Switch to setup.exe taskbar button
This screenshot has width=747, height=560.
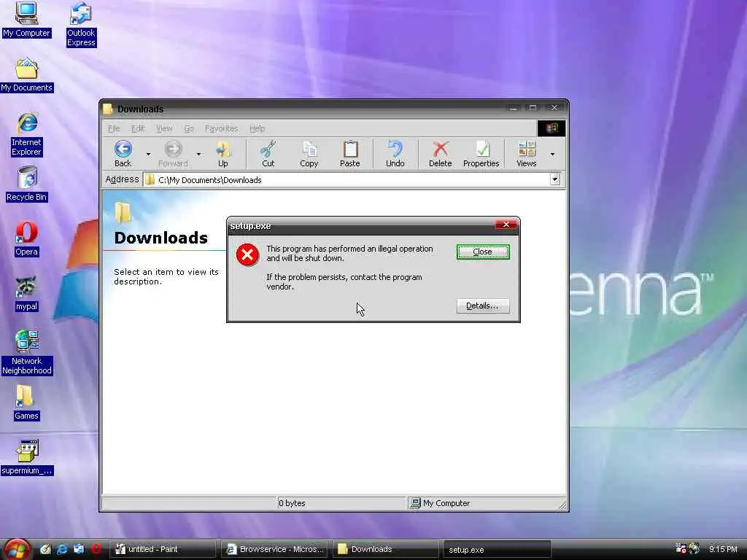[498, 550]
